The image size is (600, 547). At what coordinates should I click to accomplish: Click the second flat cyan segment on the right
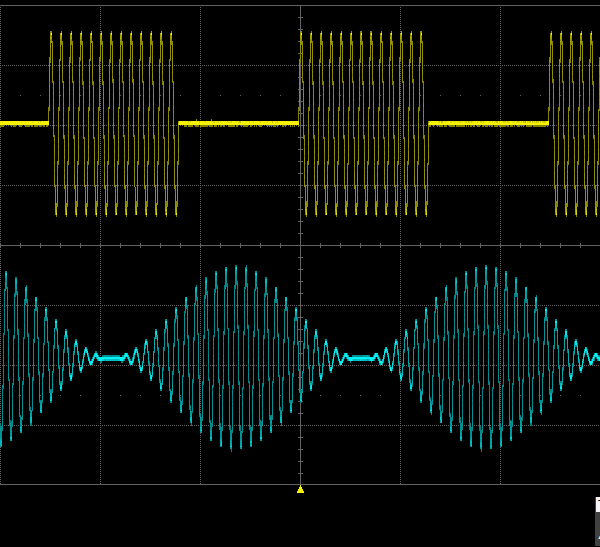point(361,357)
